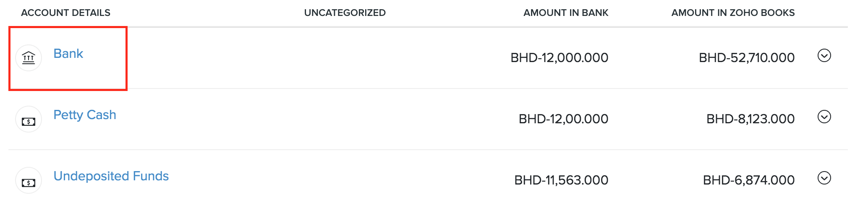Select the BHD-52,710.000 Zoho Books amount
Image resolution: width=868 pixels, height=208 pixels.
[746, 58]
